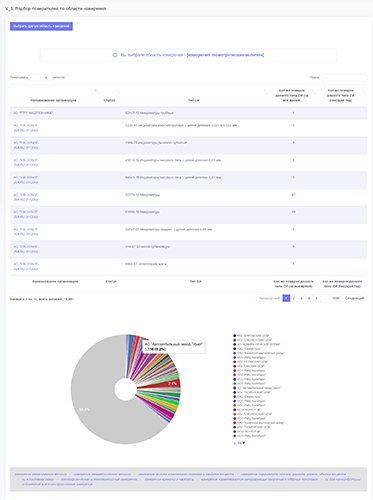Sort by measuring instrument type column arrows
The height and width of the screenshot is (500, 373).
[265, 91]
